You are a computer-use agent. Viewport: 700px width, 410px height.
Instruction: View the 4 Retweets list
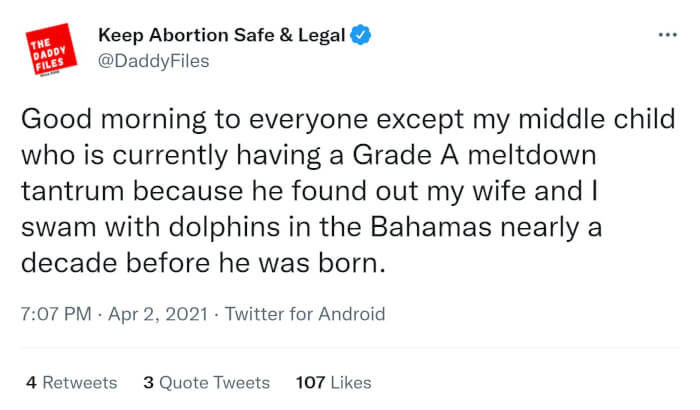click(71, 382)
